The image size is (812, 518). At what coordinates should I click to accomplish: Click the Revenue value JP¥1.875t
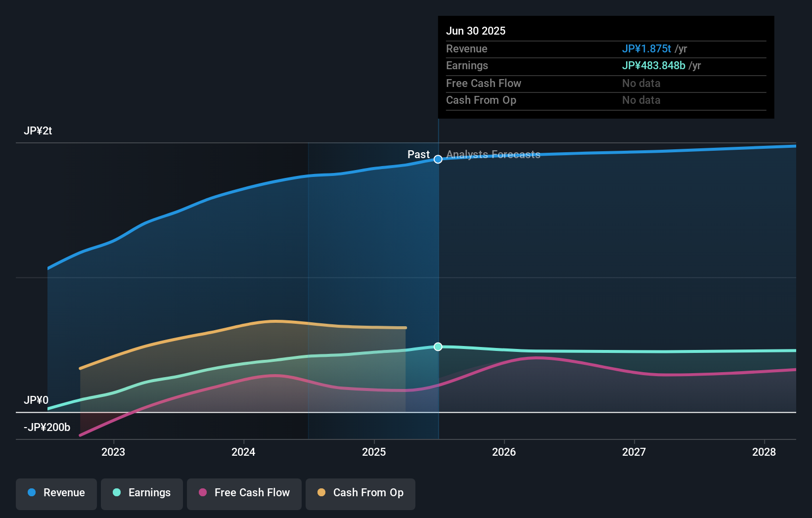[646, 48]
